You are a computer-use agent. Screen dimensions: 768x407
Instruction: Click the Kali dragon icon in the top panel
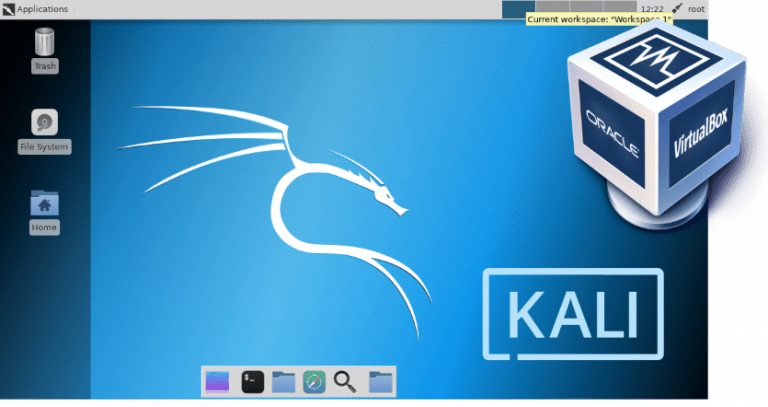click(8, 9)
